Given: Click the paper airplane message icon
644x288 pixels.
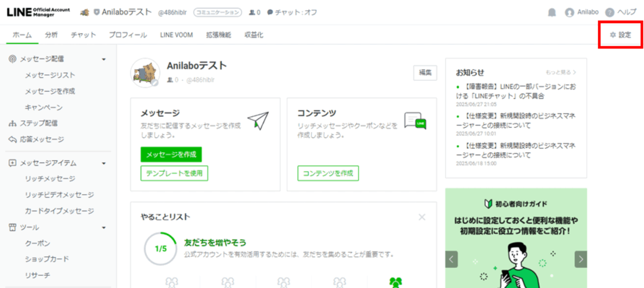Looking at the screenshot, I should 258,120.
